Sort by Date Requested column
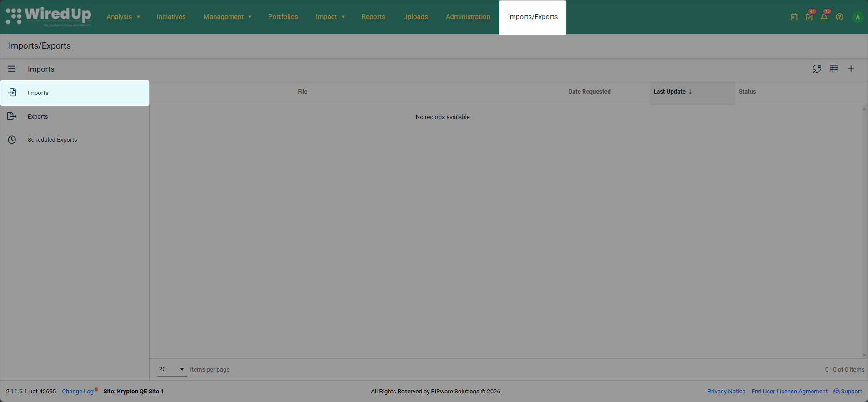This screenshot has height=402, width=868. [x=589, y=92]
